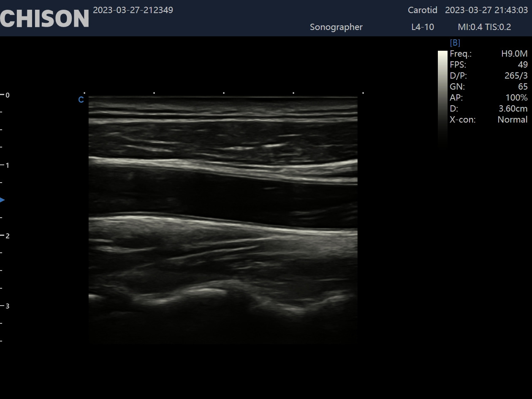This screenshot has height=399, width=532.
Task: Click the L4-10 probe label
Action: click(423, 27)
